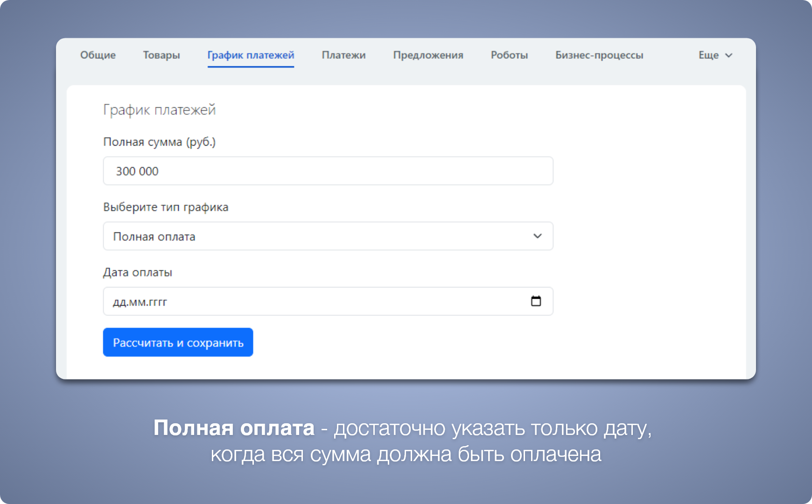Click the График платежей section heading
812x504 pixels.
click(x=159, y=110)
